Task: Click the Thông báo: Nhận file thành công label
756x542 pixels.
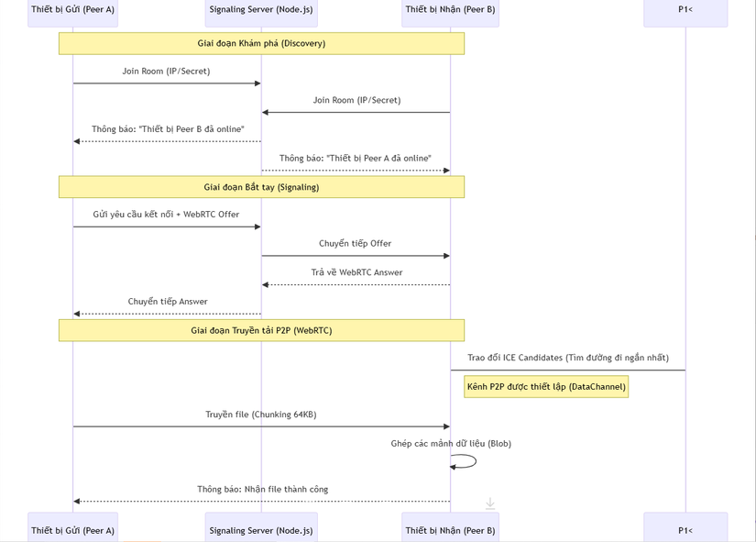Action: click(262, 490)
